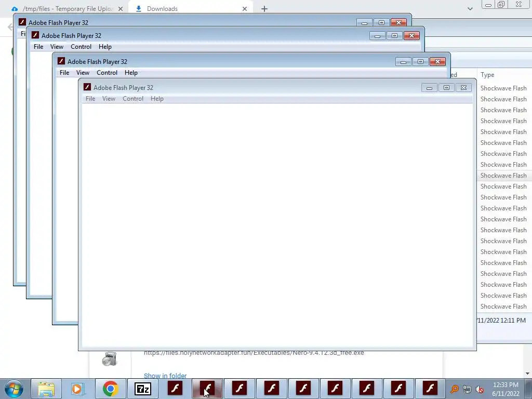Click the highlighted Flash Player taskbar button under the cursor

207,389
